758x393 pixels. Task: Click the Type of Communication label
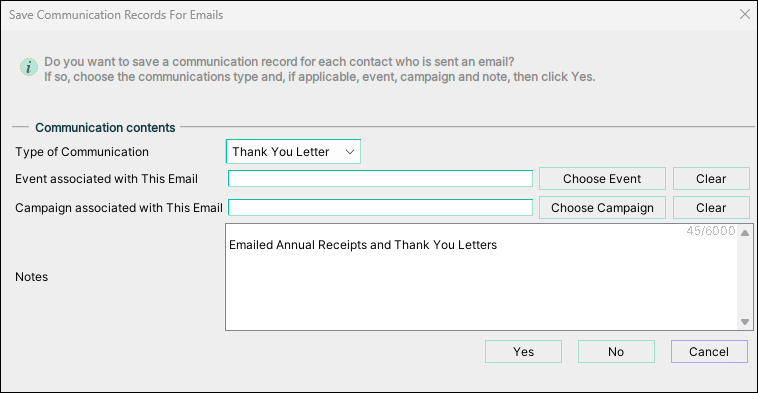coord(82,152)
